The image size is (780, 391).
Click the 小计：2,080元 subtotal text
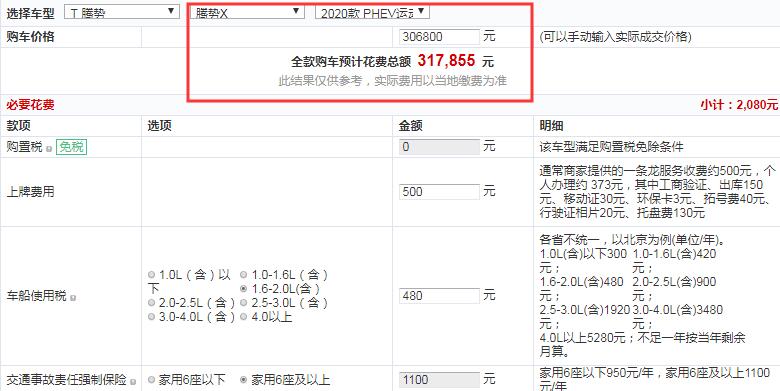739,105
